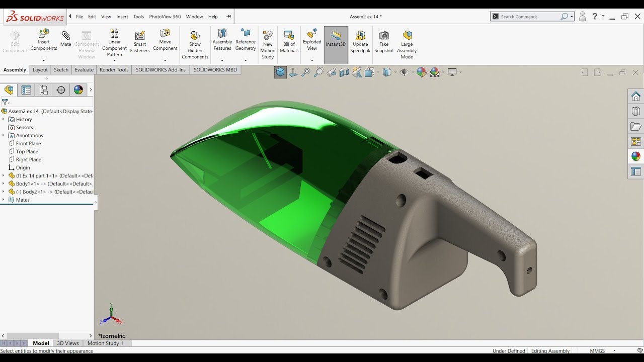Open DimXpertManager crosshair tab
The height and width of the screenshot is (362, 644).
[x=61, y=90]
